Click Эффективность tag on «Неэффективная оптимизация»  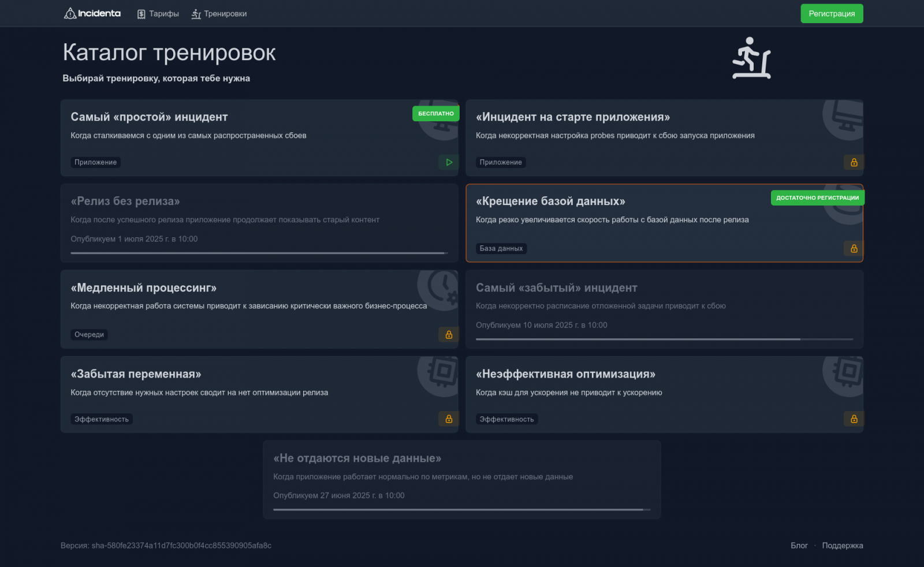click(507, 419)
